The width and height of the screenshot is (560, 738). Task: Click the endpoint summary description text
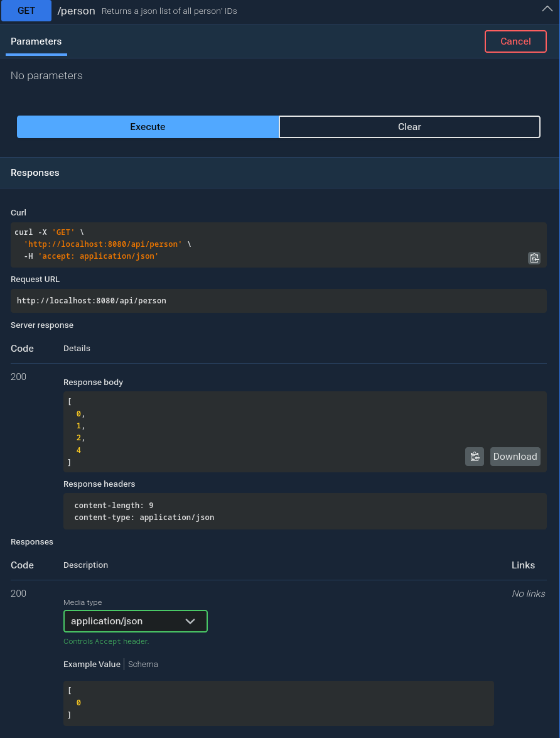(x=170, y=11)
